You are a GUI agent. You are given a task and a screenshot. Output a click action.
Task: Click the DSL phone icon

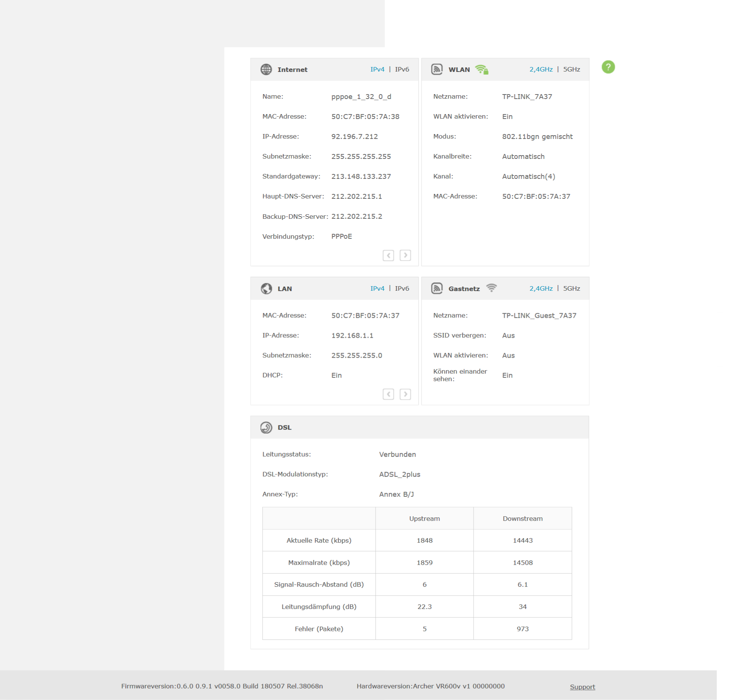coord(266,427)
